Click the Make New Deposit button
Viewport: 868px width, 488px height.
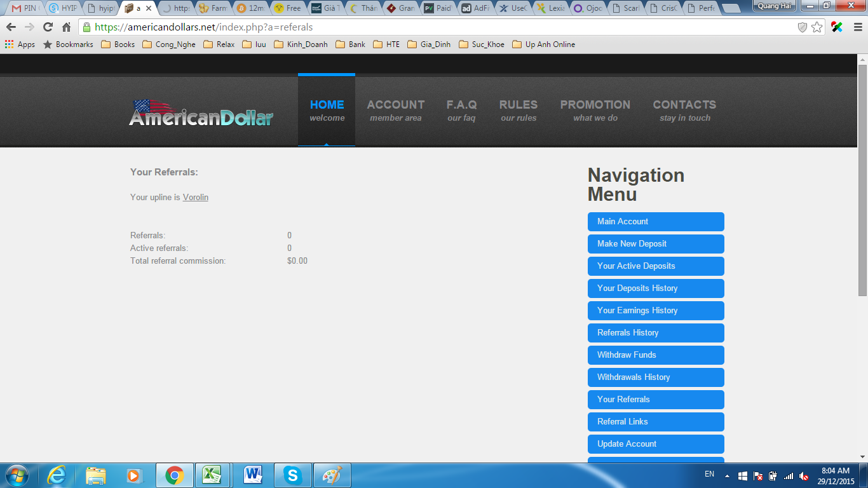point(656,244)
